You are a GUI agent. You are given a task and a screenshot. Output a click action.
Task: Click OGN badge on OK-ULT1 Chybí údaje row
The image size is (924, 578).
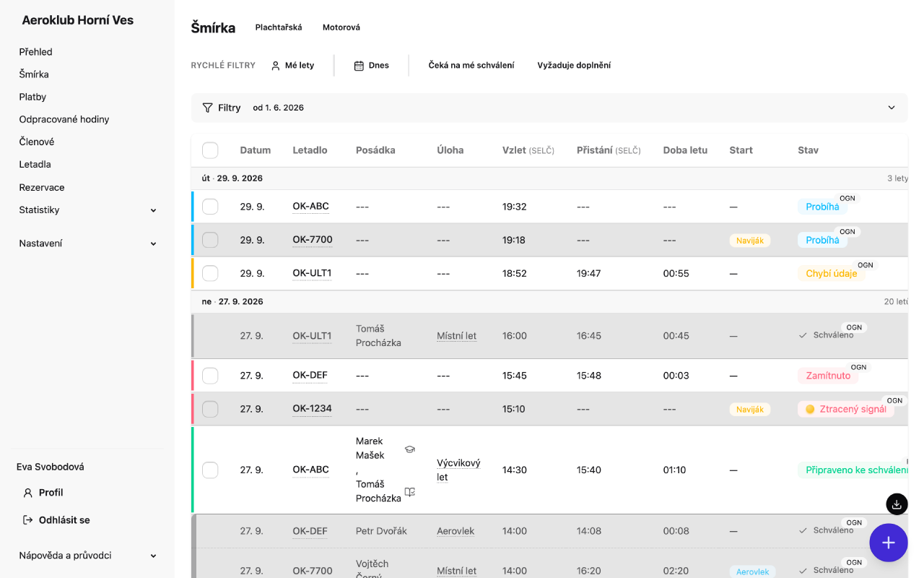866,265
